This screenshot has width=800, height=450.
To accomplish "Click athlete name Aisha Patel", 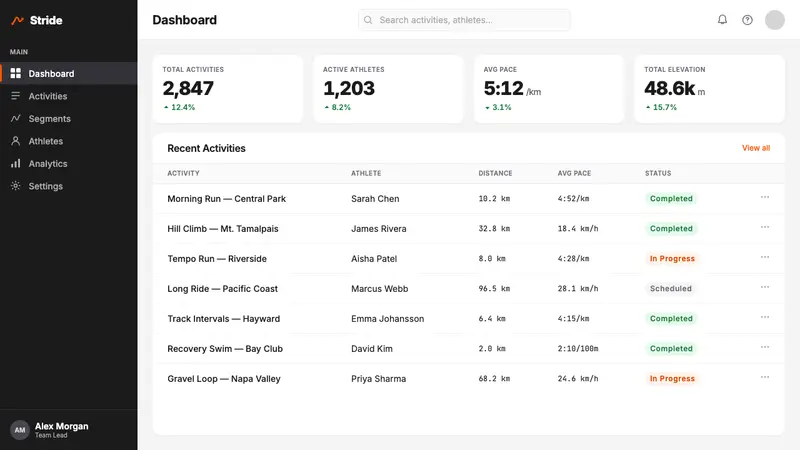I will pyautogui.click(x=374, y=259).
